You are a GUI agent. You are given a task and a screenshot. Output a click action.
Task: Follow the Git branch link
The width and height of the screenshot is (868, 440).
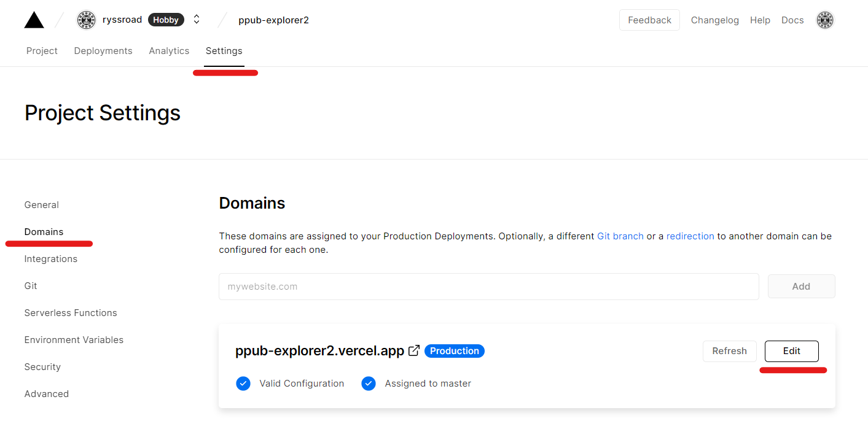[x=620, y=236]
